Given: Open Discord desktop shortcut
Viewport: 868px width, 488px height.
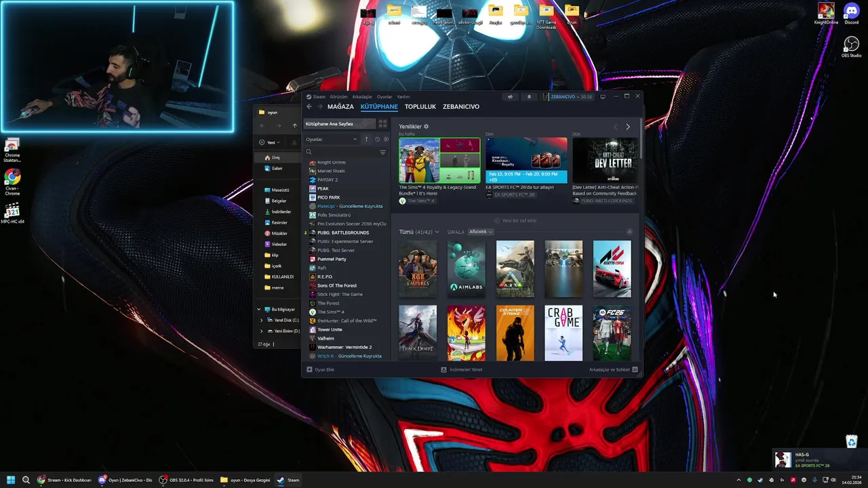Looking at the screenshot, I should click(x=851, y=14).
